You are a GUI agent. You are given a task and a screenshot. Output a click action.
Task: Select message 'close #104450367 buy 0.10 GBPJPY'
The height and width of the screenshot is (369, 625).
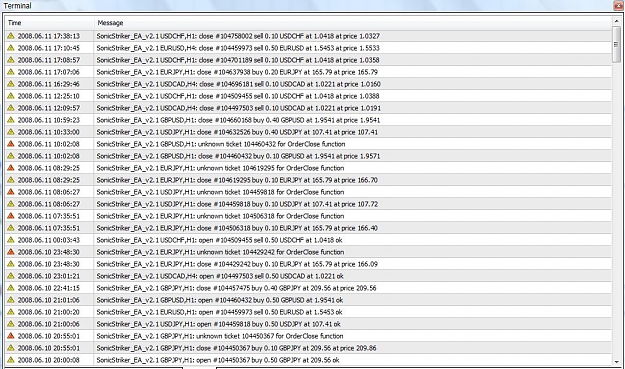tap(236, 347)
